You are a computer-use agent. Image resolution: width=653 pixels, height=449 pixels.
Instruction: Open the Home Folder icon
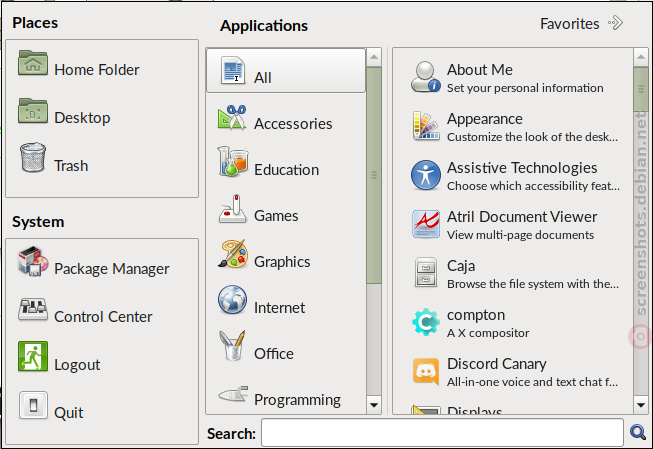point(33,63)
